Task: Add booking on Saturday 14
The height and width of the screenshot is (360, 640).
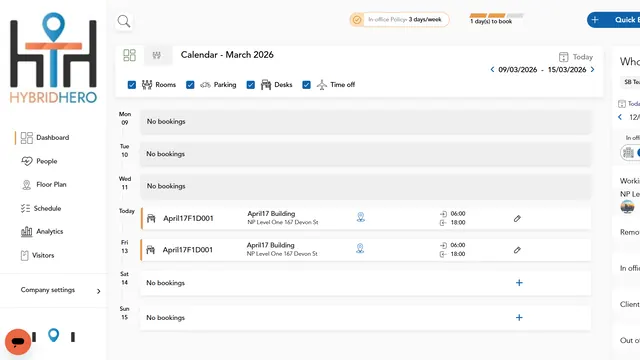Action: (x=519, y=283)
